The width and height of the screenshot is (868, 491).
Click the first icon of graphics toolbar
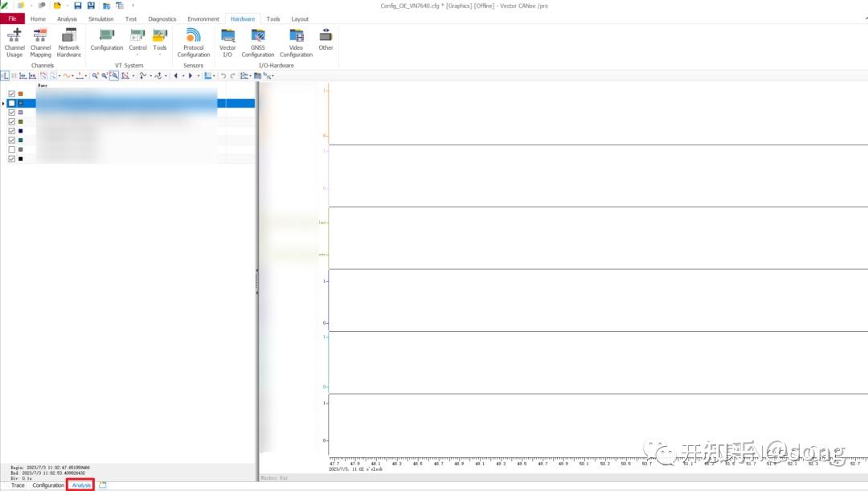click(x=5, y=76)
